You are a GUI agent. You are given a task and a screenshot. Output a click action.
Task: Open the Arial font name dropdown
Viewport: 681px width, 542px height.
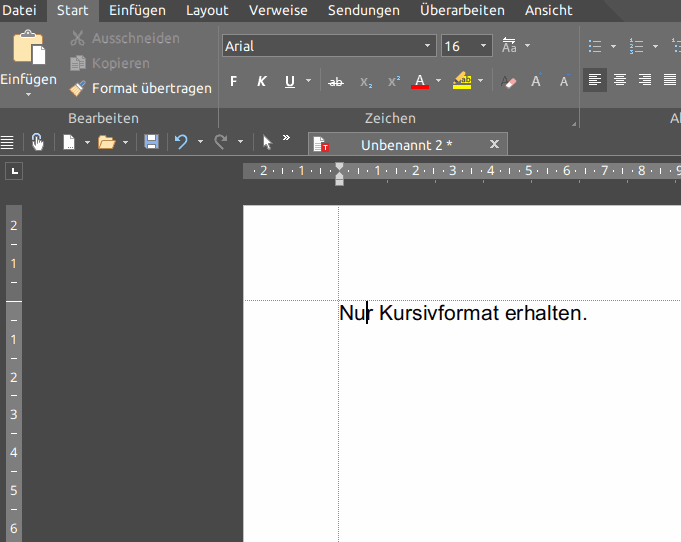click(x=427, y=46)
